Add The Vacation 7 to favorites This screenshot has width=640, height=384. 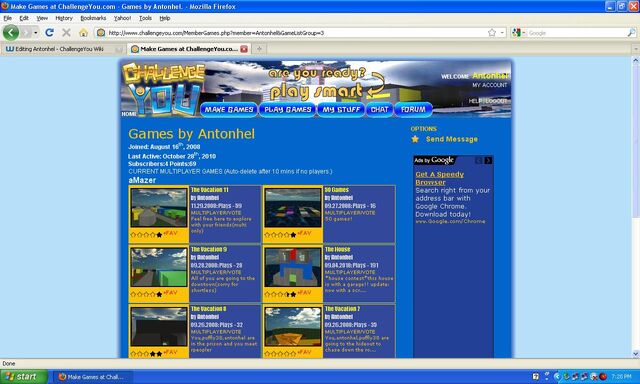(304, 353)
